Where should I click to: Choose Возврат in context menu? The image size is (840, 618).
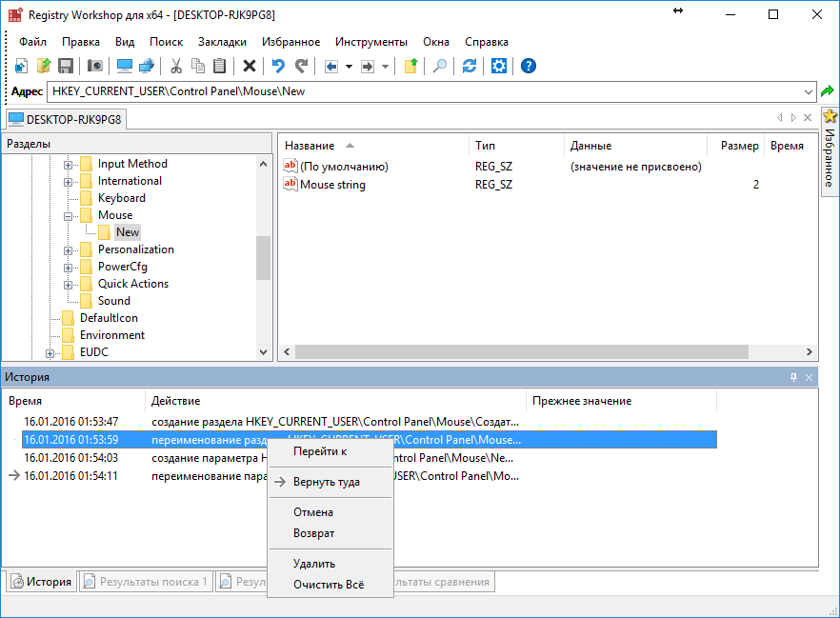point(330,533)
